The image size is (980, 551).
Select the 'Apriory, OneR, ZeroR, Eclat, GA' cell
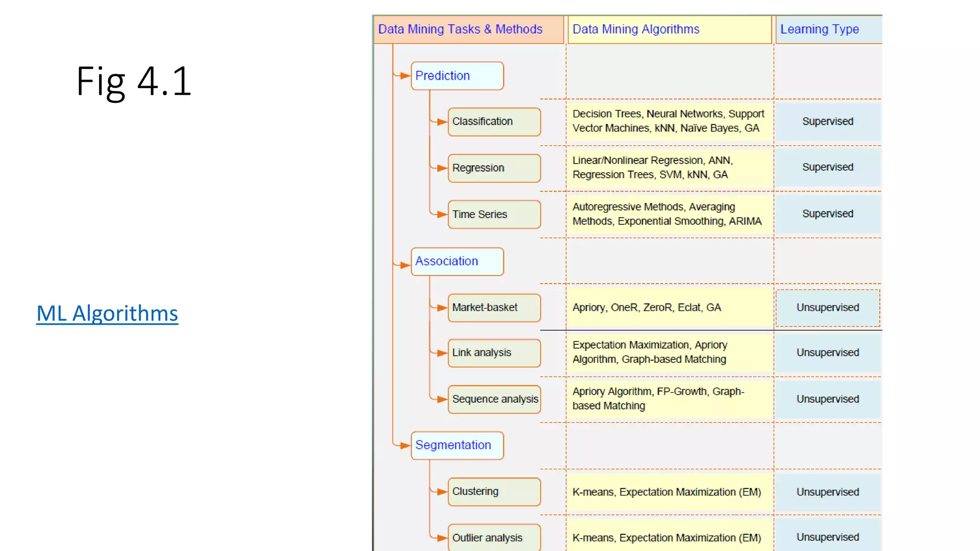point(669,308)
